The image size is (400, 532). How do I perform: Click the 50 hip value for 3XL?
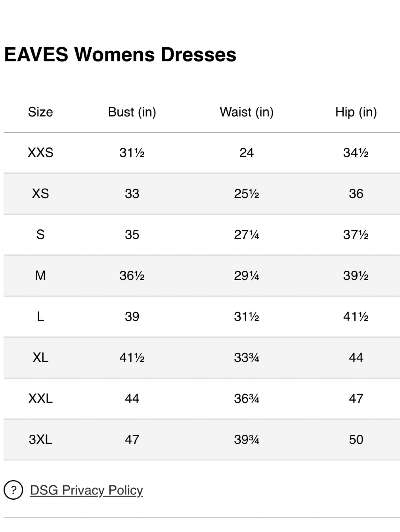[x=356, y=439]
